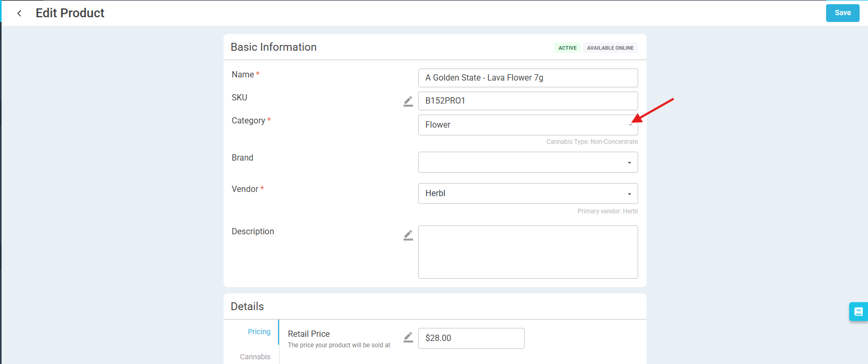The height and width of the screenshot is (364, 868).
Task: Click inside the Description text area
Action: tap(528, 252)
